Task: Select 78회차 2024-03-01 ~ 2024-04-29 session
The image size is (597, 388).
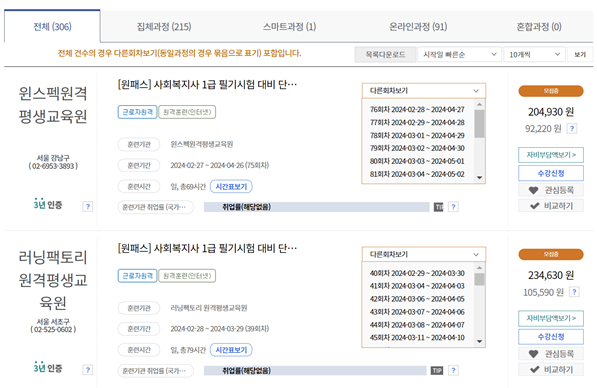Action: (417, 136)
